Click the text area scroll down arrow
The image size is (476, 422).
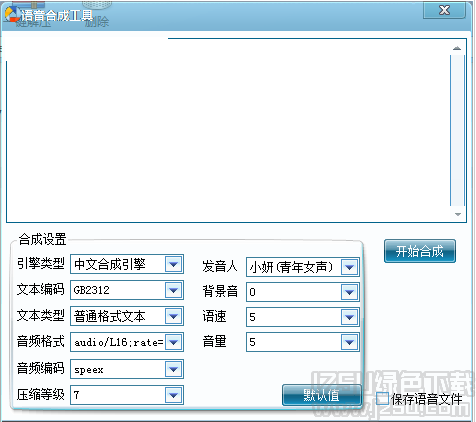point(458,214)
